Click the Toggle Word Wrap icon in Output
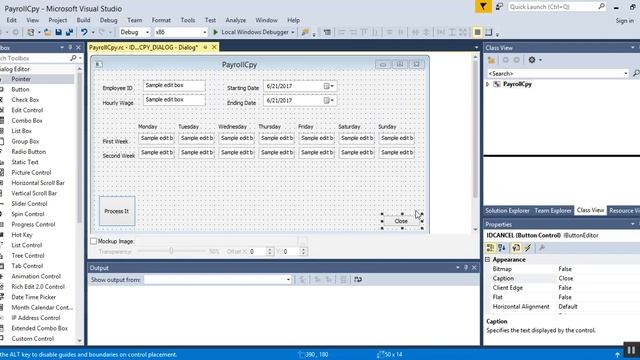The height and width of the screenshot is (360, 640). 358,280
